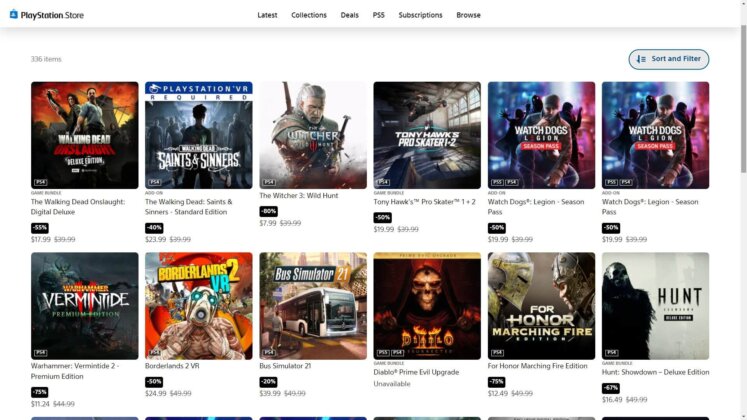This screenshot has width=747, height=420.
Task: Select the Bus Simulator 21 cover image
Action: [x=313, y=305]
